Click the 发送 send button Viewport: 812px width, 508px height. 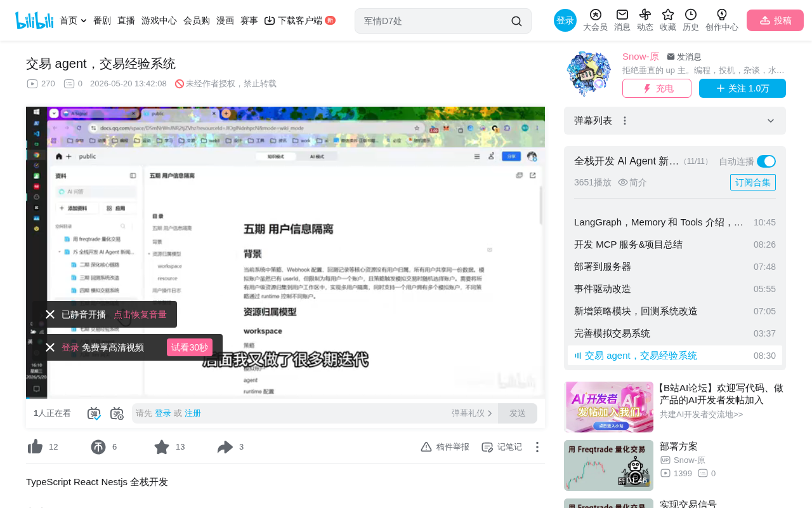point(518,413)
